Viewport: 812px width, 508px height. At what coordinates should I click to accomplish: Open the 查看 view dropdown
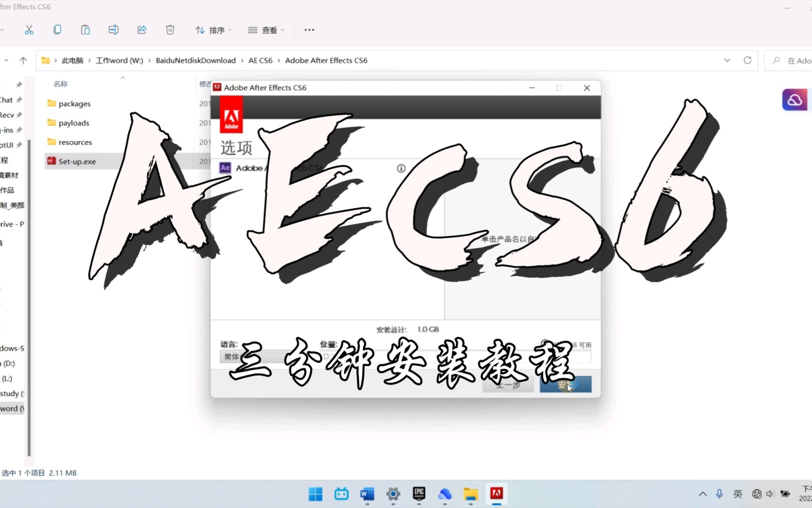pyautogui.click(x=266, y=30)
